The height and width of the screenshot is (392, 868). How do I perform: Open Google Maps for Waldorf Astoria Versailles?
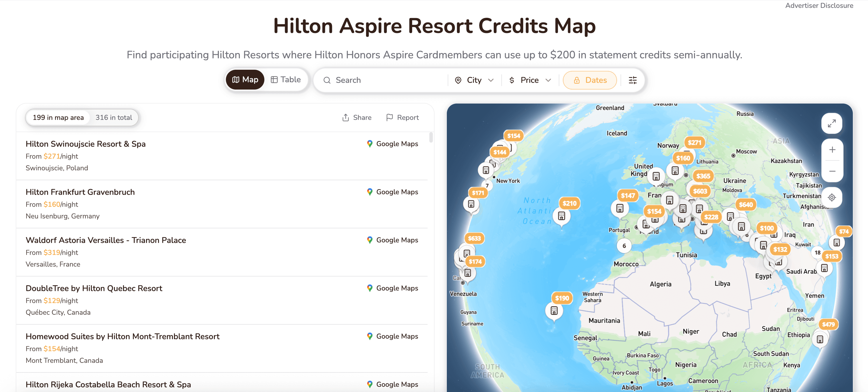[x=392, y=240]
